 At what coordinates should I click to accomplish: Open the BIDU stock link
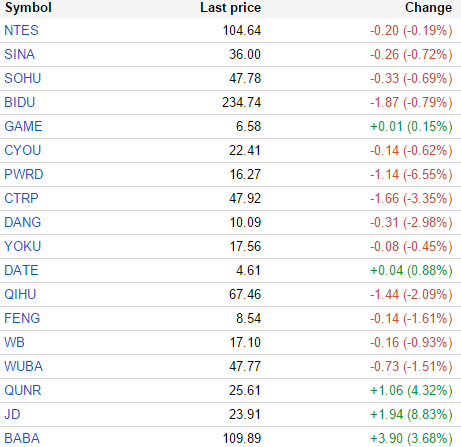click(19, 102)
